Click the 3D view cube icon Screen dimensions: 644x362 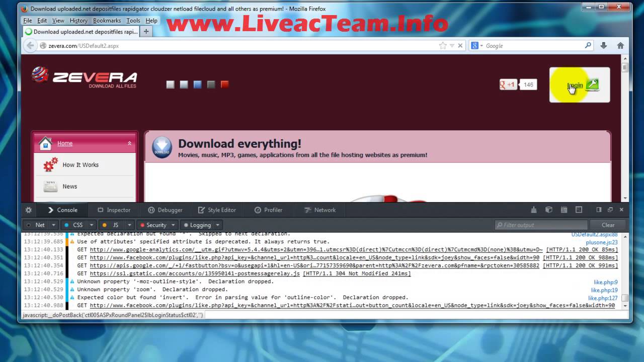[x=549, y=210]
